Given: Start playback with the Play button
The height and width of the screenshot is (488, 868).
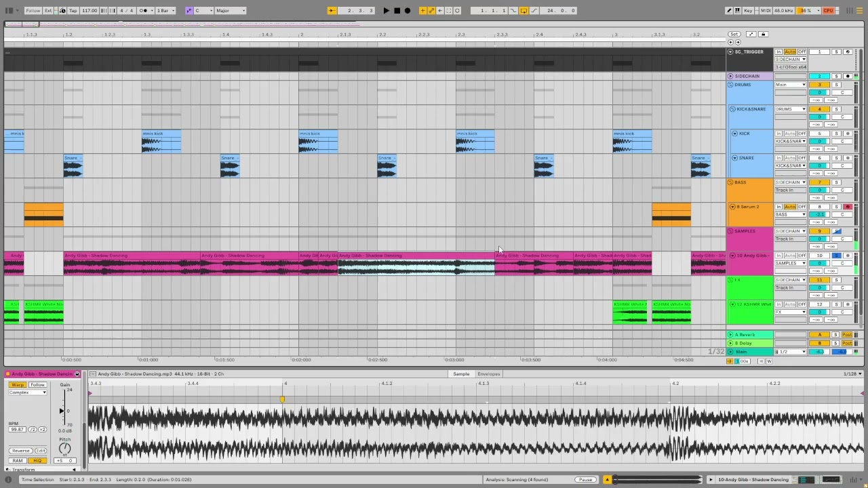Looking at the screenshot, I should click(386, 10).
